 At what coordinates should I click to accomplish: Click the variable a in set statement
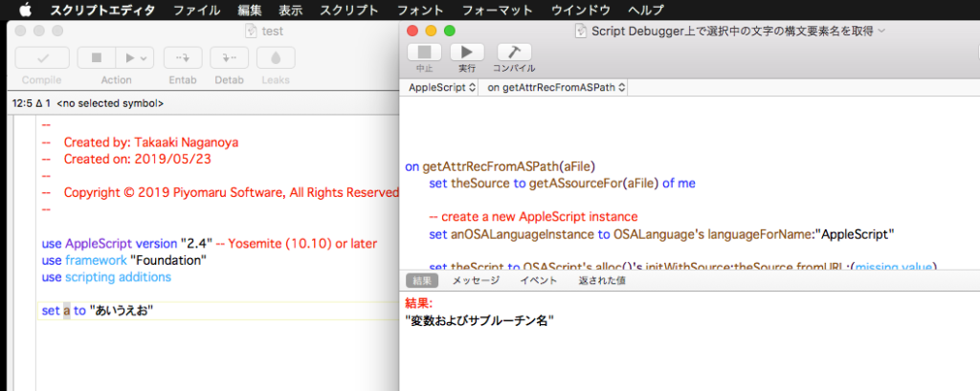(x=67, y=311)
